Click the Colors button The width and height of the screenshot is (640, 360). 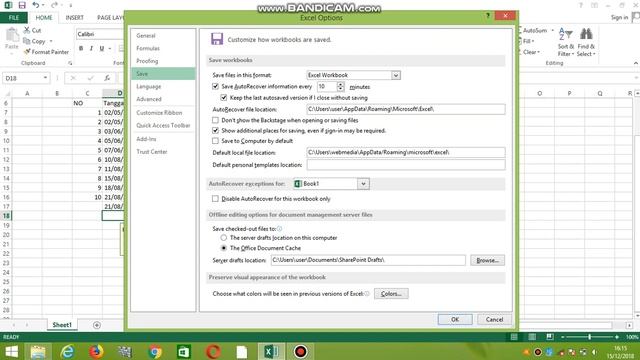pos(391,293)
